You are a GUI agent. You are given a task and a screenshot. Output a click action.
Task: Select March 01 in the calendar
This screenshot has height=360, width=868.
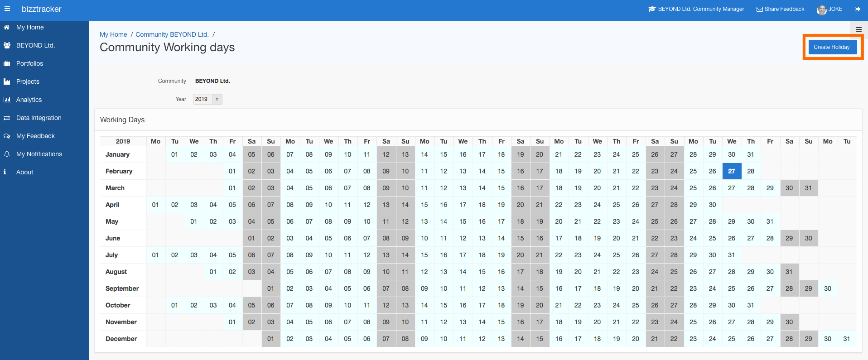[232, 188]
